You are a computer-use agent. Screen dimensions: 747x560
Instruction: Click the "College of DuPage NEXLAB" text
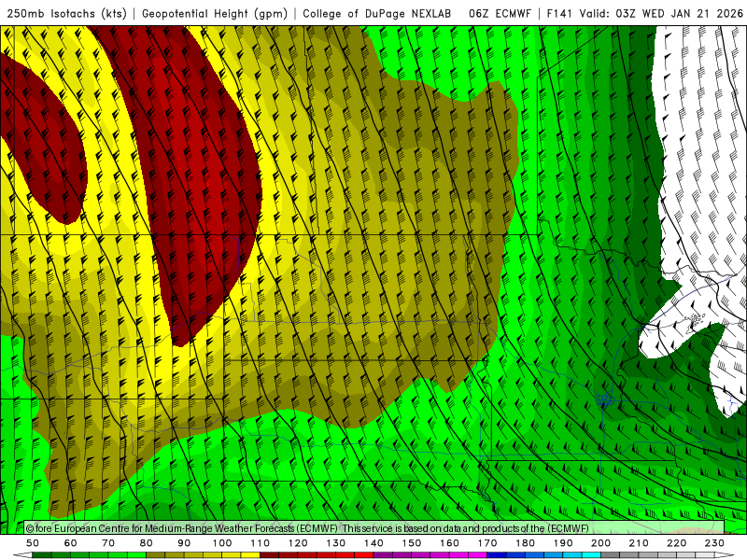(x=377, y=14)
